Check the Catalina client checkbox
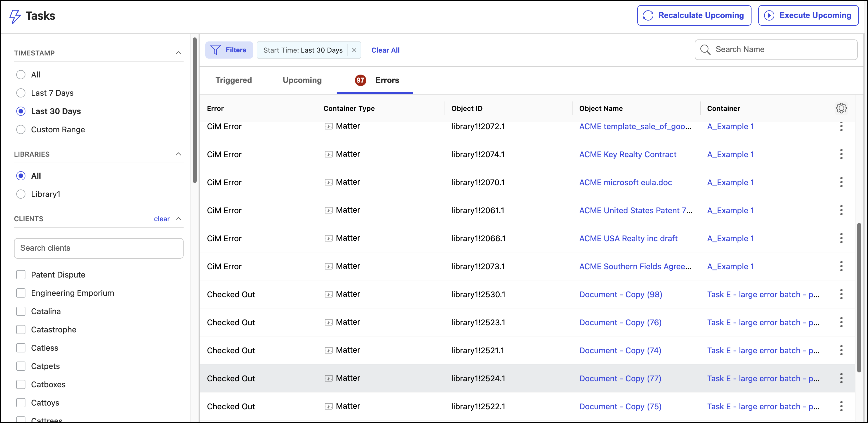Image resolution: width=868 pixels, height=423 pixels. click(21, 311)
